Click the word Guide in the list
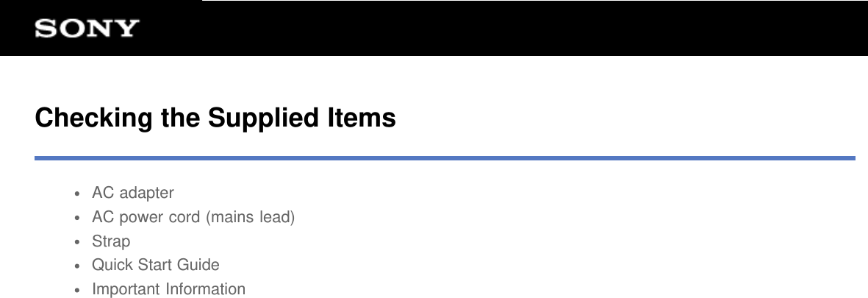The width and height of the screenshot is (868, 298). coord(200,265)
